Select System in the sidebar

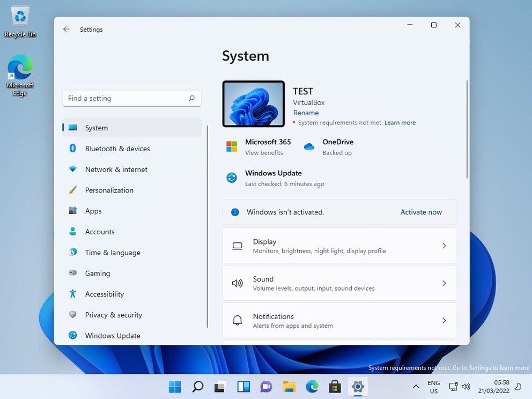132,128
